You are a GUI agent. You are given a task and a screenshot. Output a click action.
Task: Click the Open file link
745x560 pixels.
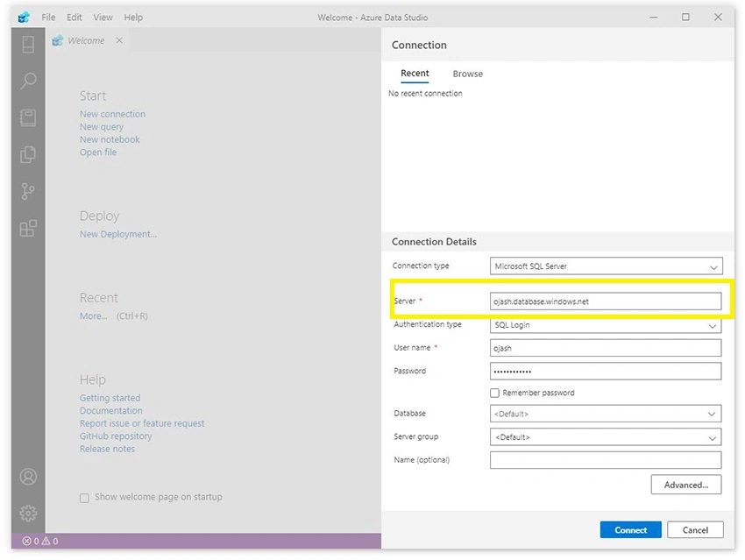pos(98,152)
